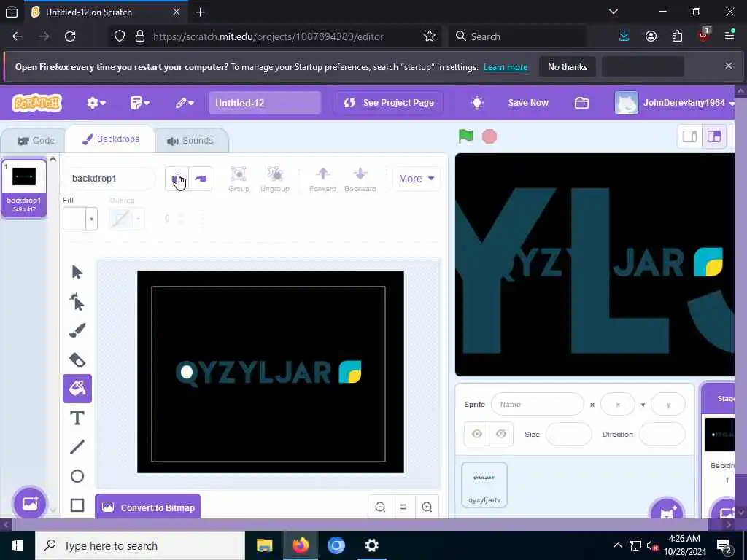The width and height of the screenshot is (747, 560).
Task: Click No thanks on Firefox prompt
Action: point(568,66)
